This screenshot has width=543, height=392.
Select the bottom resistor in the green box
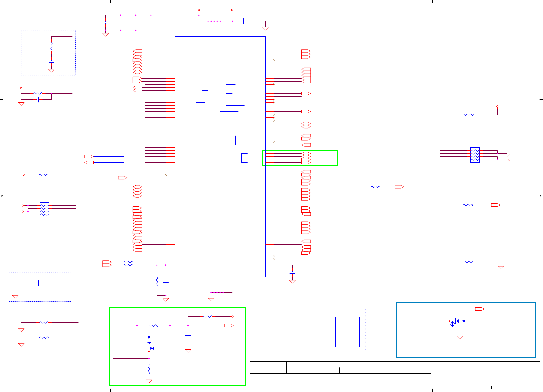point(149,369)
